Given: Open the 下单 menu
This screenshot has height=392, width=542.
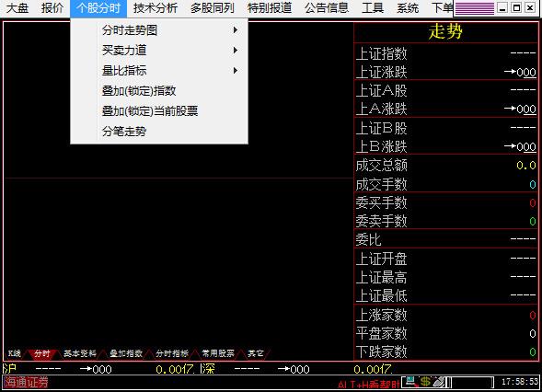Looking at the screenshot, I should tap(442, 8).
